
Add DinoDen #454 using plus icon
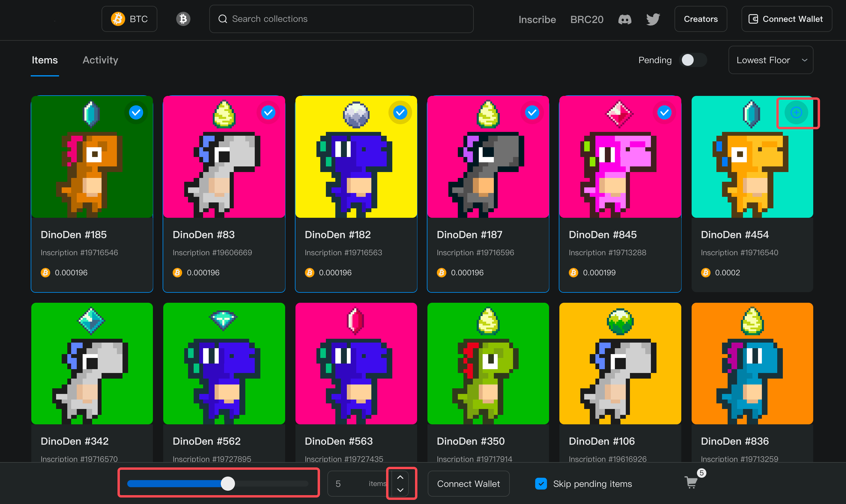tap(796, 112)
